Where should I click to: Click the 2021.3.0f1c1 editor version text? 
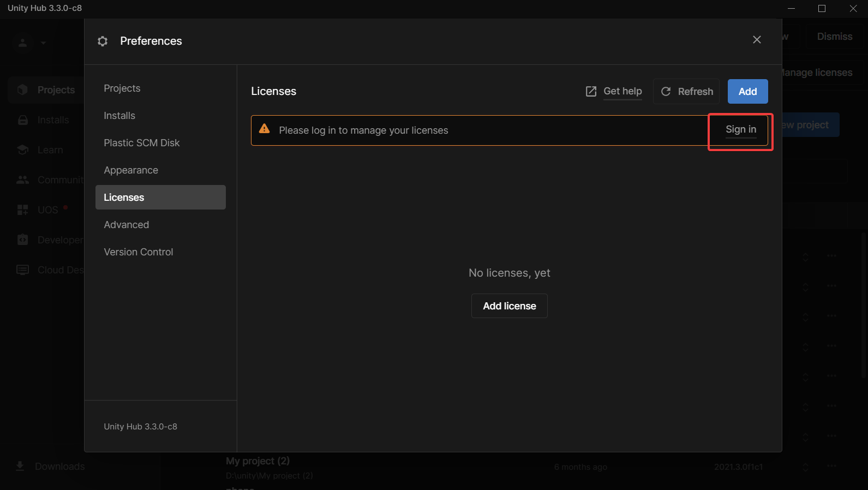tap(738, 467)
